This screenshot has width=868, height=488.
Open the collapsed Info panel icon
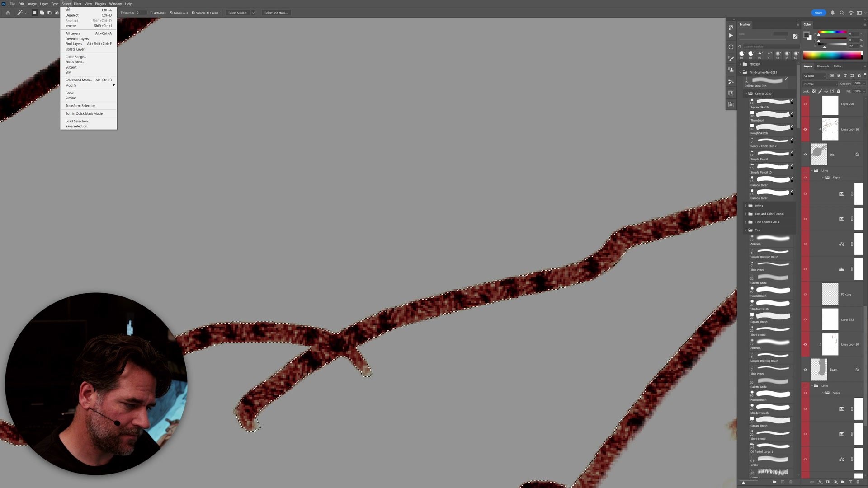pyautogui.click(x=731, y=47)
